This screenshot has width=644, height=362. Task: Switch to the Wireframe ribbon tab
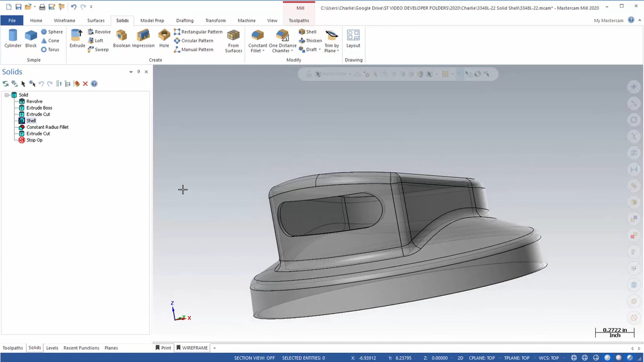(64, 20)
